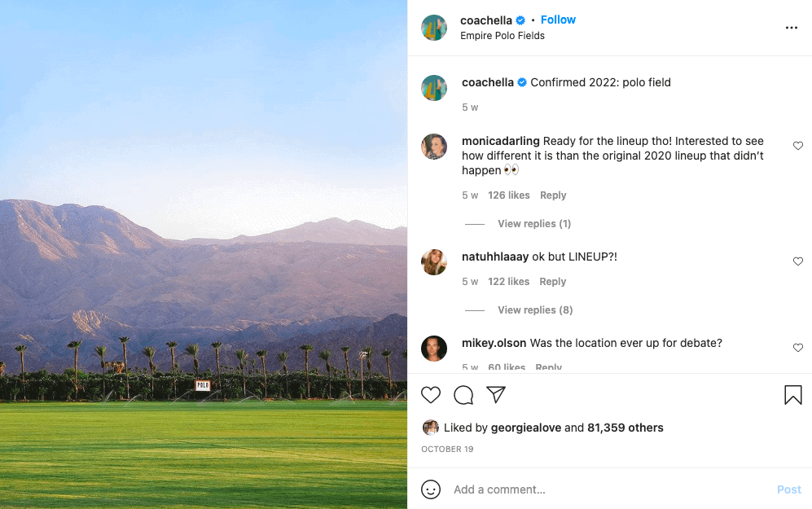Like monicadarling's comment with its heart icon
This screenshot has width=812, height=509.
coord(798,146)
